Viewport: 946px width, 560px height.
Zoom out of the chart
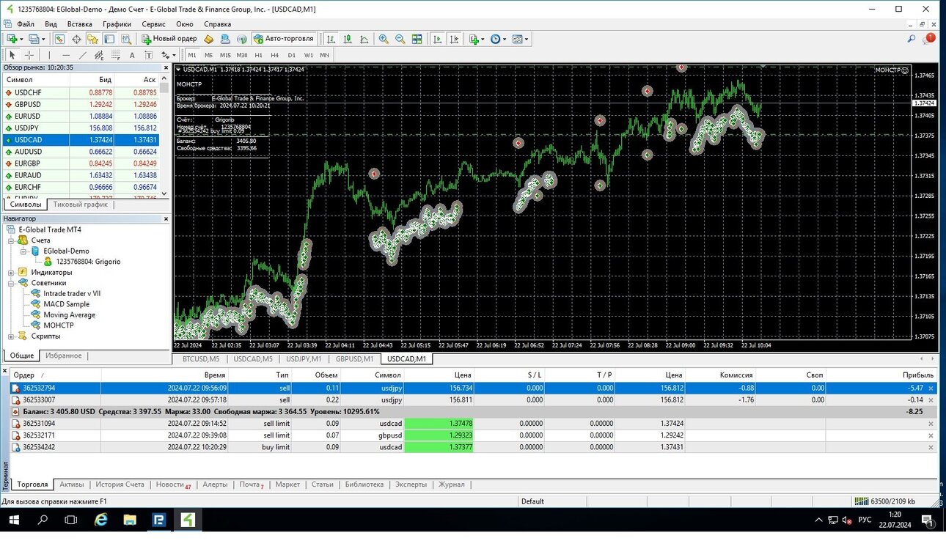click(400, 39)
